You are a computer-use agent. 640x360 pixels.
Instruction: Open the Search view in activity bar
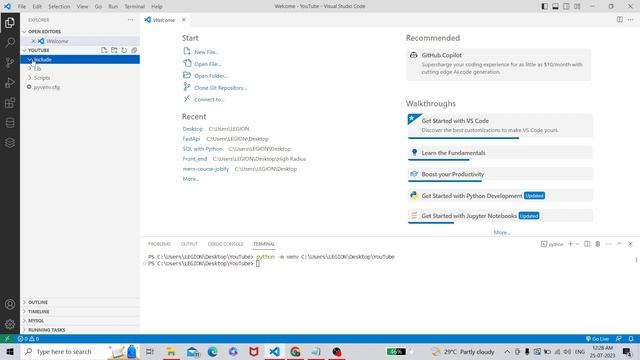[10, 42]
